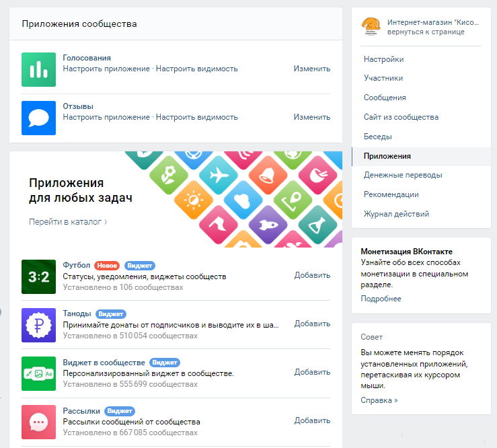Image resolution: width=497 pixels, height=448 pixels.
Task: Select Участники in the side menu
Action: coord(383,78)
